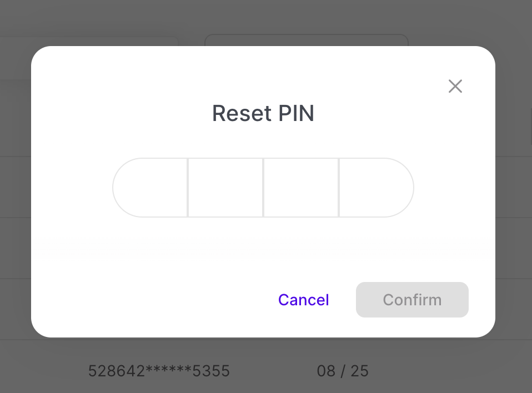This screenshot has width=532, height=393.
Task: Click dimmed input field behind dialog's top-left
Action: pos(89,41)
